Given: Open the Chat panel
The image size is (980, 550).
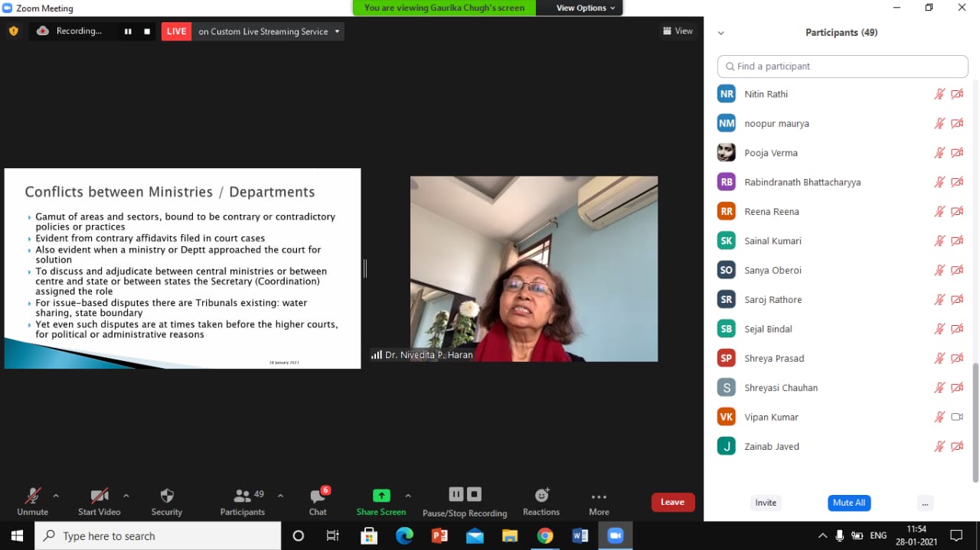Looking at the screenshot, I should pyautogui.click(x=318, y=501).
